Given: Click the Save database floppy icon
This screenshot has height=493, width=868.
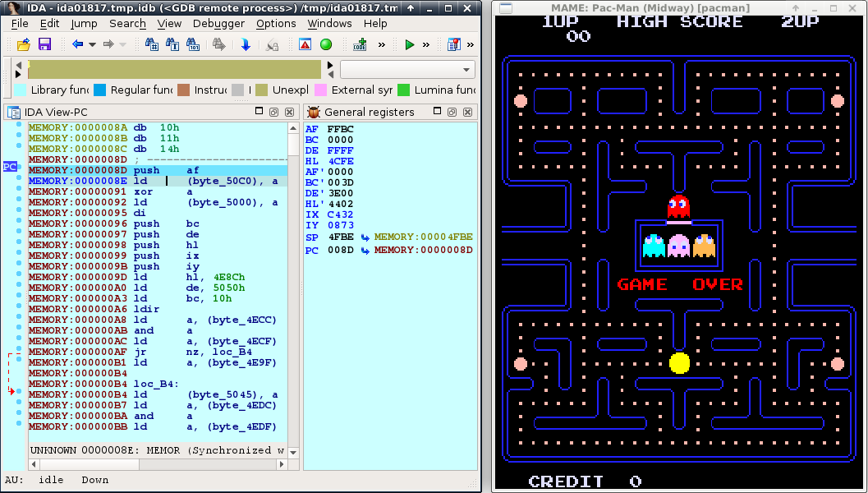Looking at the screenshot, I should (44, 45).
